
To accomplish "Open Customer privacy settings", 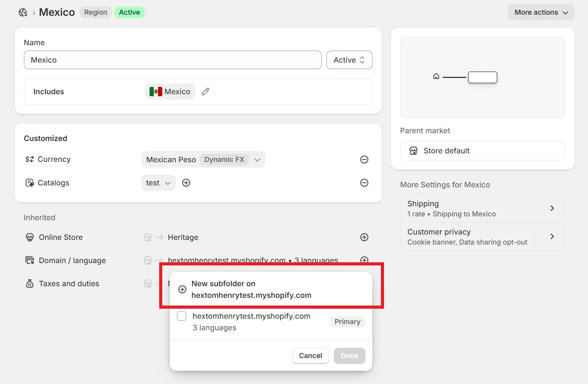I will click(483, 236).
